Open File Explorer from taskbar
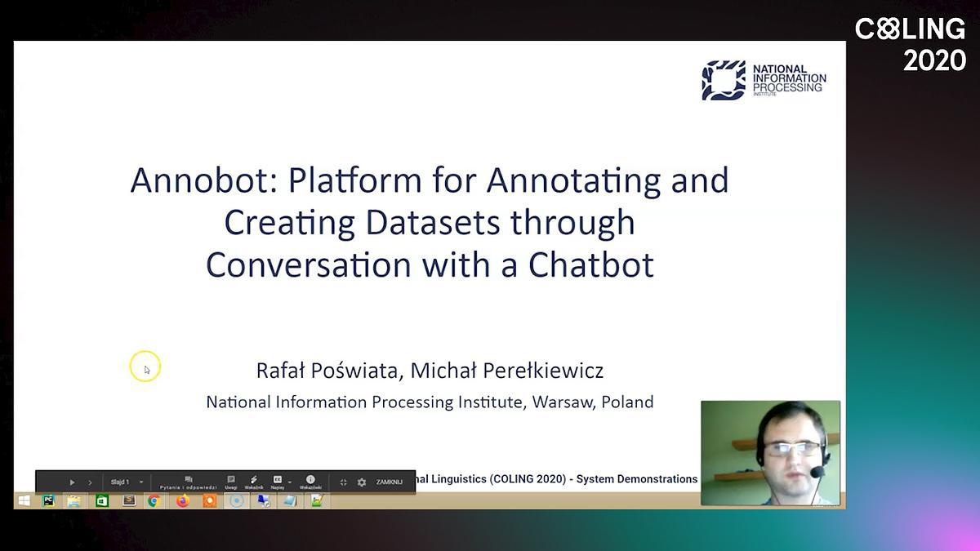980x551 pixels. pyautogui.click(x=74, y=500)
